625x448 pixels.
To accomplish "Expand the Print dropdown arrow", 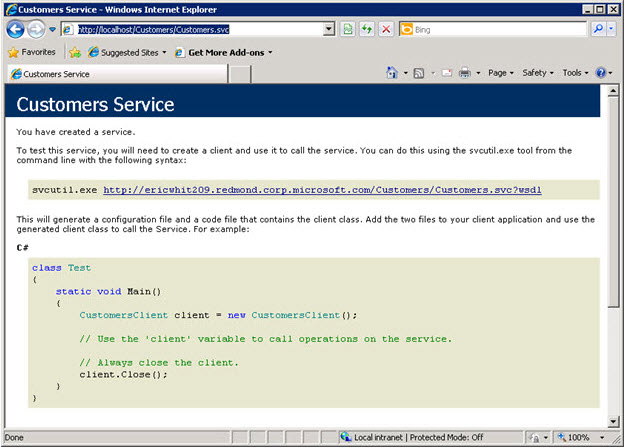I will tap(478, 73).
